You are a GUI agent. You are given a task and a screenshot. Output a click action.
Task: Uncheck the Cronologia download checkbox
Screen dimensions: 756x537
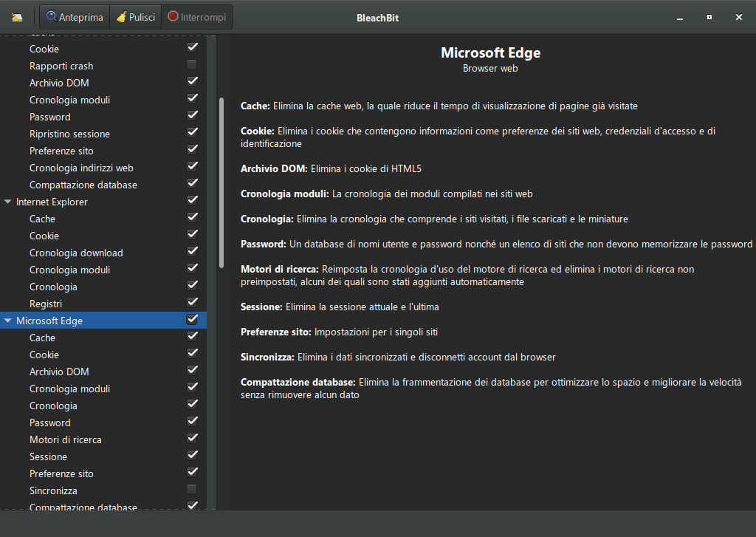click(192, 251)
